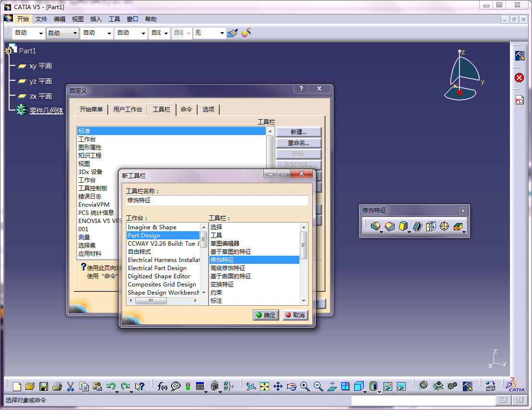Viewport: 532px width, 410px height.
Task: Click the Normal View icon
Action: click(332, 386)
